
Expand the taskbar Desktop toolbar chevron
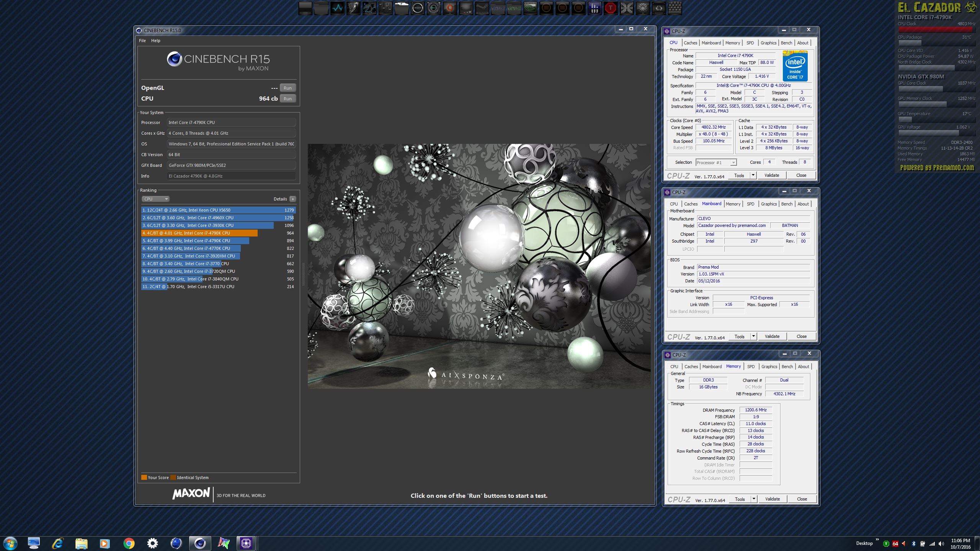coord(877,540)
